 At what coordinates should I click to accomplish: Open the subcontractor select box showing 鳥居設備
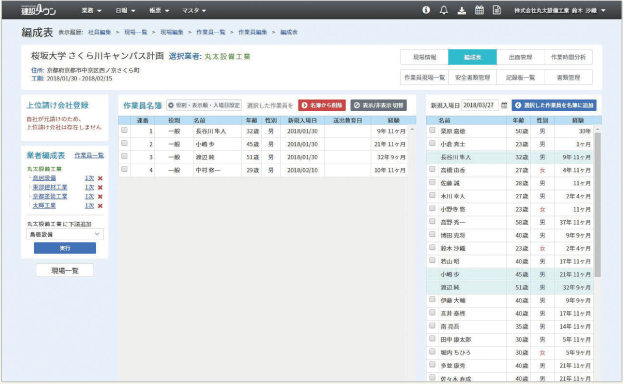pos(65,235)
